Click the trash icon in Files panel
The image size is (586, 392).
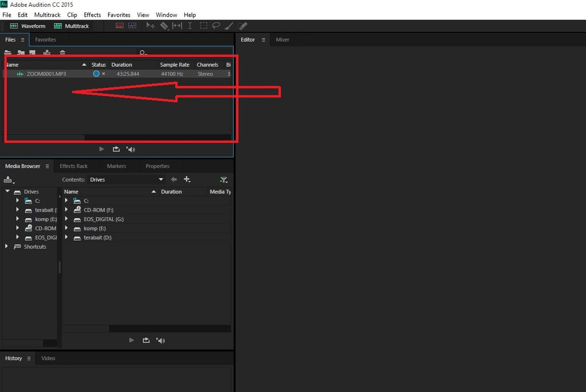point(62,53)
